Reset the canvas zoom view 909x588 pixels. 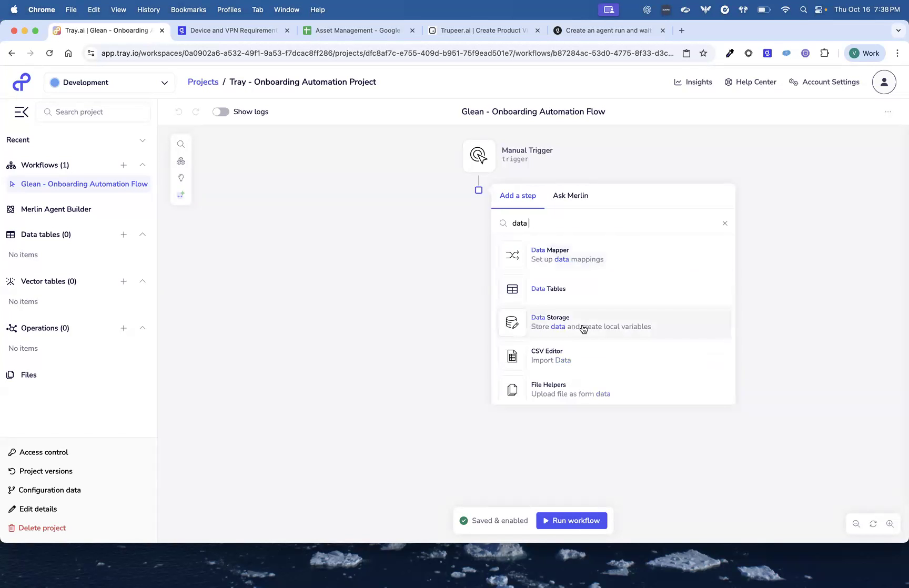(x=873, y=524)
